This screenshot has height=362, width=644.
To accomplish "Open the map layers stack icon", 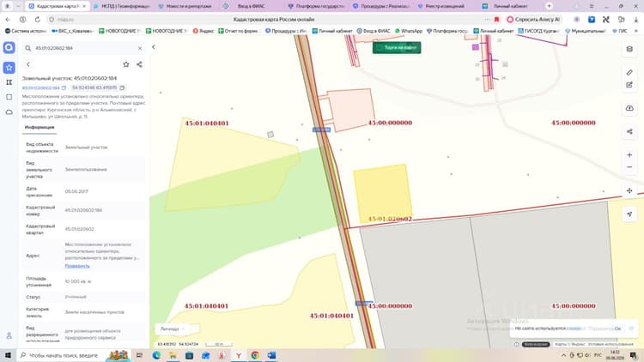I will (x=629, y=49).
